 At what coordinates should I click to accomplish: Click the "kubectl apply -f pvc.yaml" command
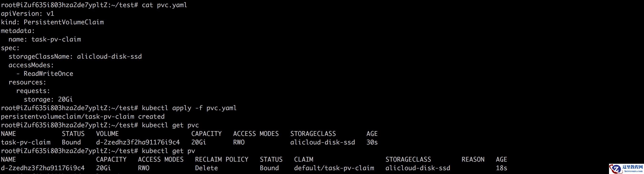(189, 108)
